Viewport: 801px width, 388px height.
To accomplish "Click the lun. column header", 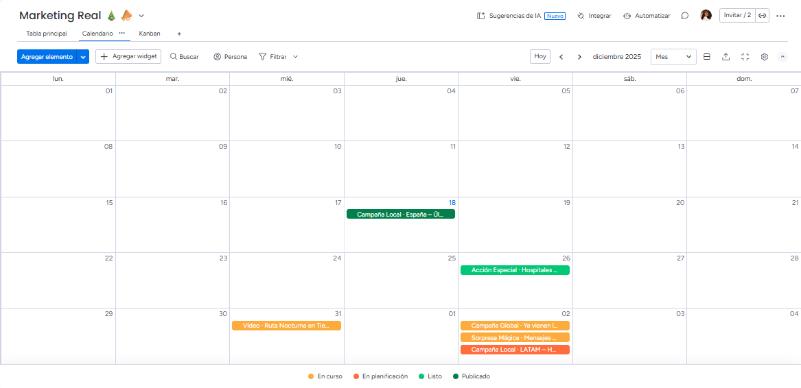I will click(58, 79).
